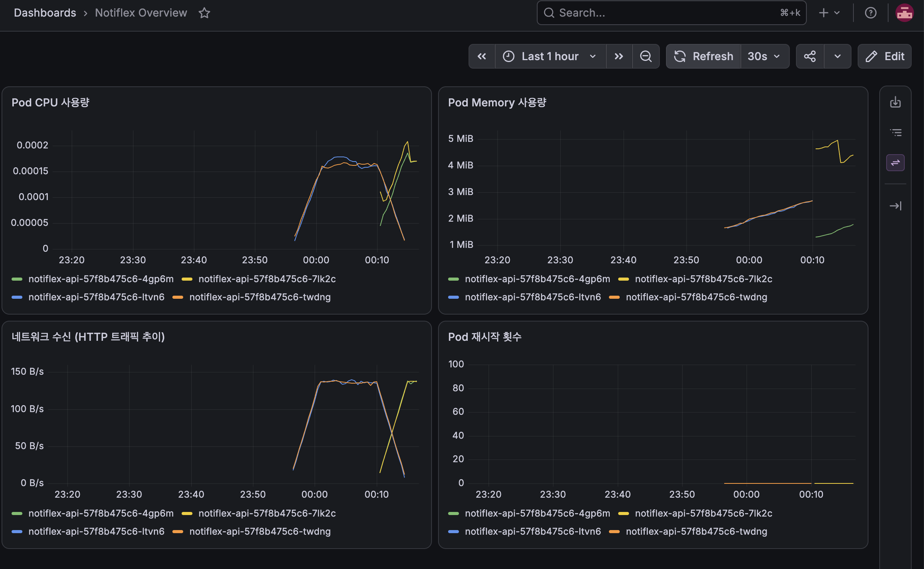The width and height of the screenshot is (924, 569).
Task: Open Pod 재시작 횟수 panel title
Action: pos(485,337)
